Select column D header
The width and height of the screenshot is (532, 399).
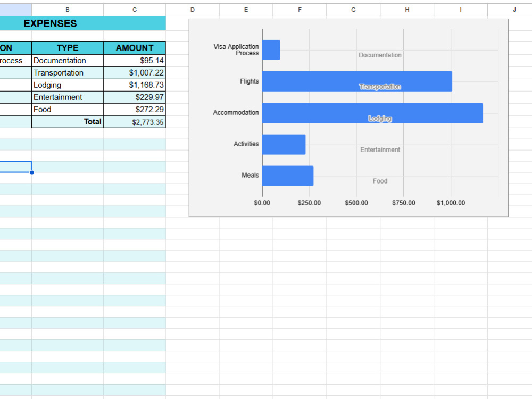click(193, 10)
